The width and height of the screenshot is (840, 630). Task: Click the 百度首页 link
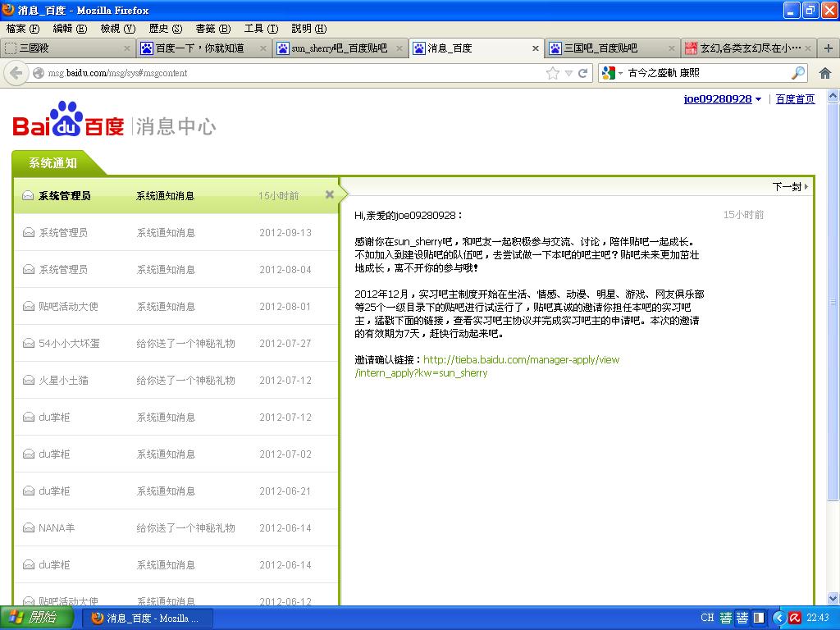(795, 99)
